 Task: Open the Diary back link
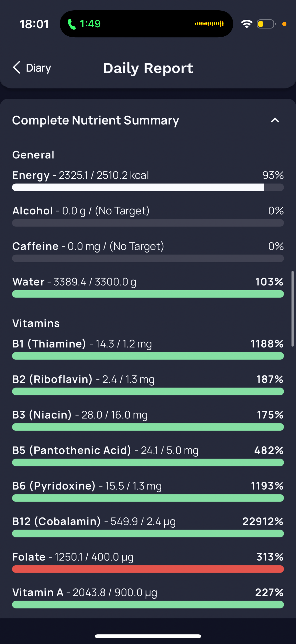pos(39,68)
